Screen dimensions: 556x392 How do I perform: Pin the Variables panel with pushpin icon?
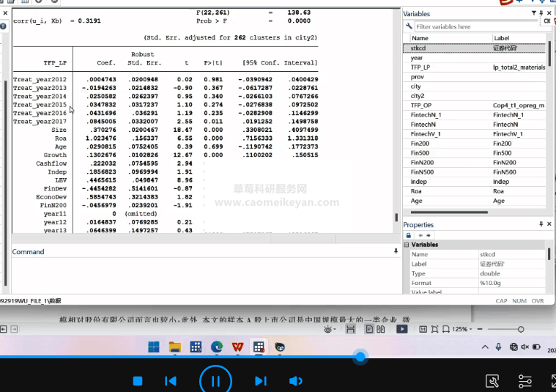point(541,13)
